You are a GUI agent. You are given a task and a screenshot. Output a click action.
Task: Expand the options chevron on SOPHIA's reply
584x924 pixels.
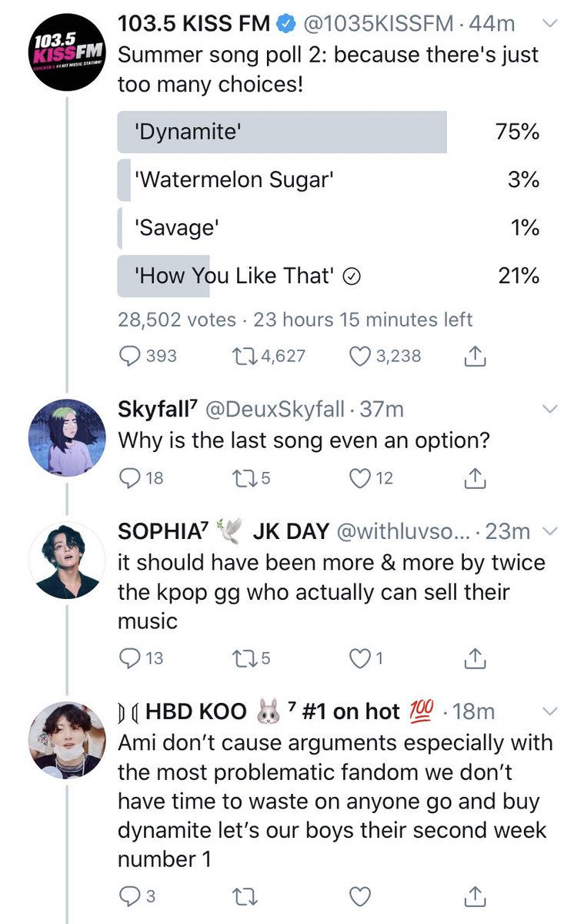coord(549,531)
